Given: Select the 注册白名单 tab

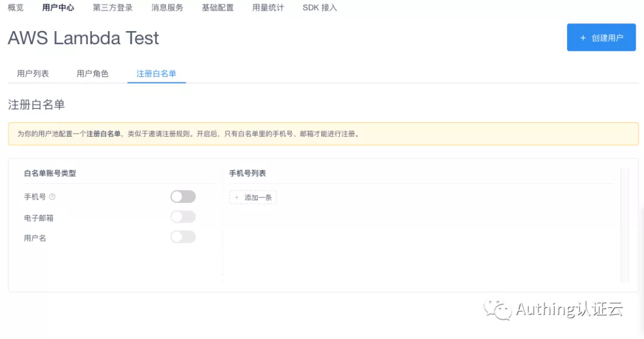Looking at the screenshot, I should (156, 73).
